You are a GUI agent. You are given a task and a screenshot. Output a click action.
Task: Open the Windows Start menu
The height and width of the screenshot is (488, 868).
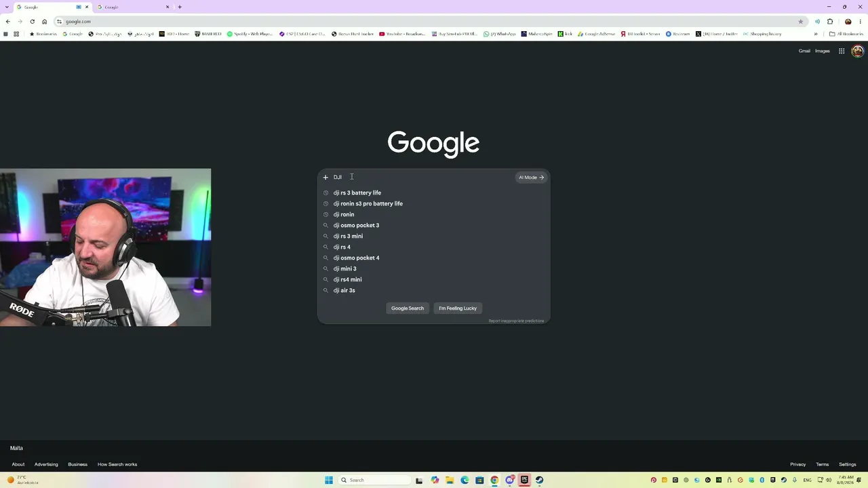pyautogui.click(x=329, y=480)
